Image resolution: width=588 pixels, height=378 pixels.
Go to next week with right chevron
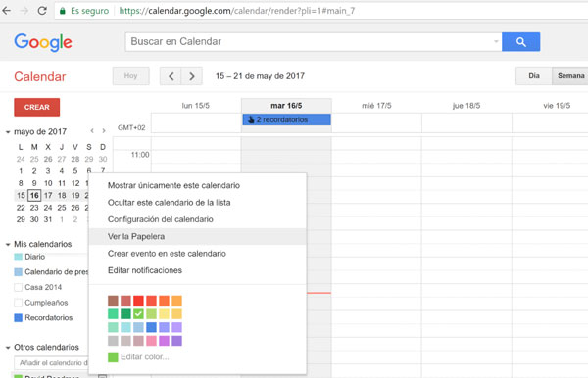(x=192, y=76)
